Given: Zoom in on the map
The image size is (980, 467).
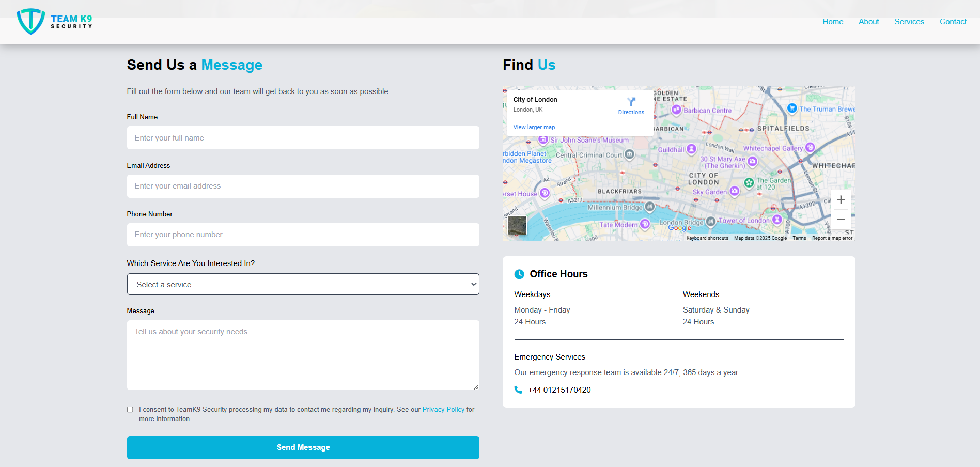Looking at the screenshot, I should (x=841, y=200).
